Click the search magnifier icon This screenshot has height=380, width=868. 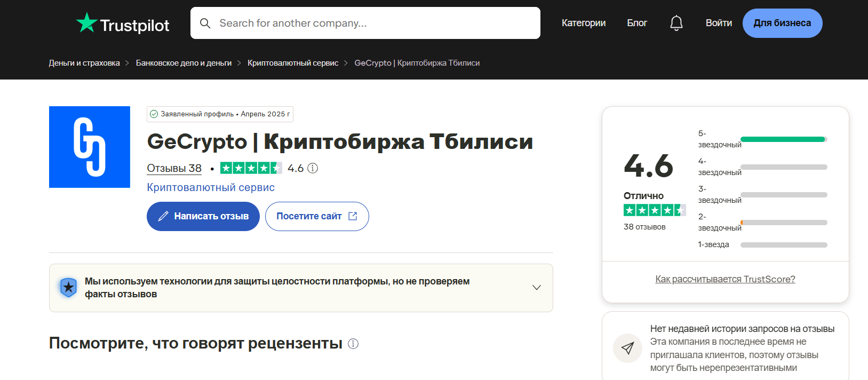pyautogui.click(x=205, y=23)
